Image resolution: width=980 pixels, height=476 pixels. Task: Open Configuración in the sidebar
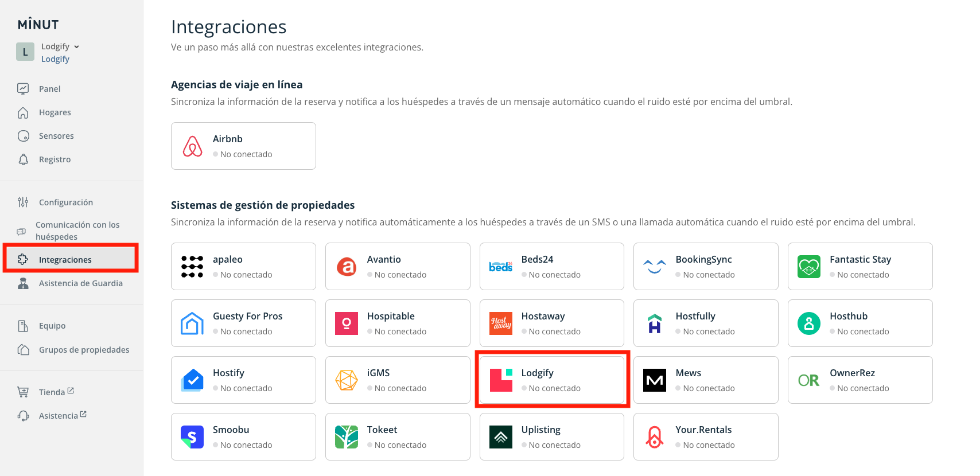click(x=65, y=202)
